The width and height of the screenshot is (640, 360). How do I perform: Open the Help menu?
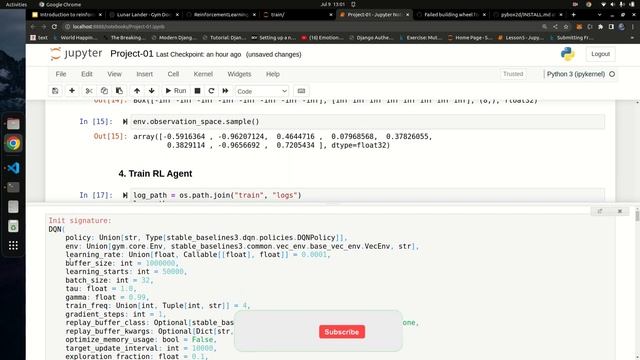(273, 74)
